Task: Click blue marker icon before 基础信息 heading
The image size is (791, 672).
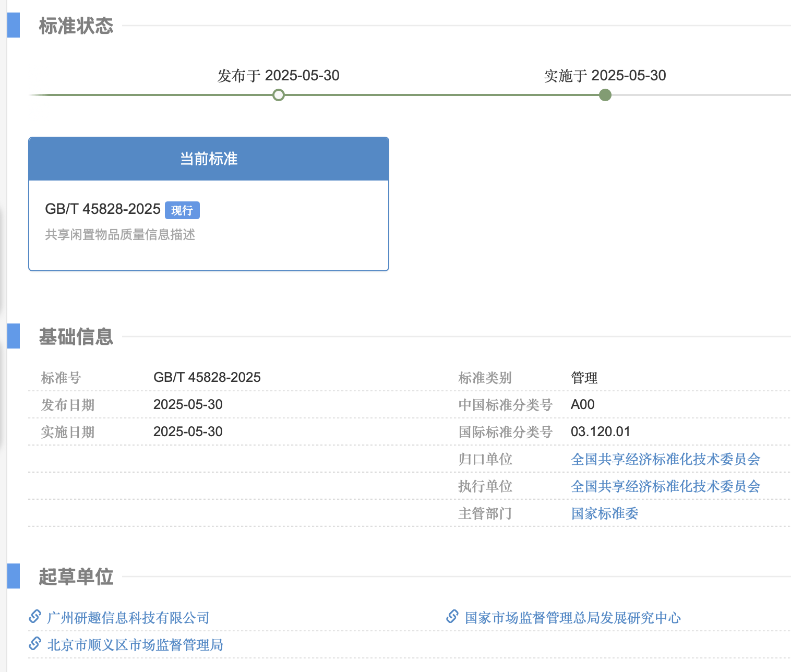Action: click(13, 337)
